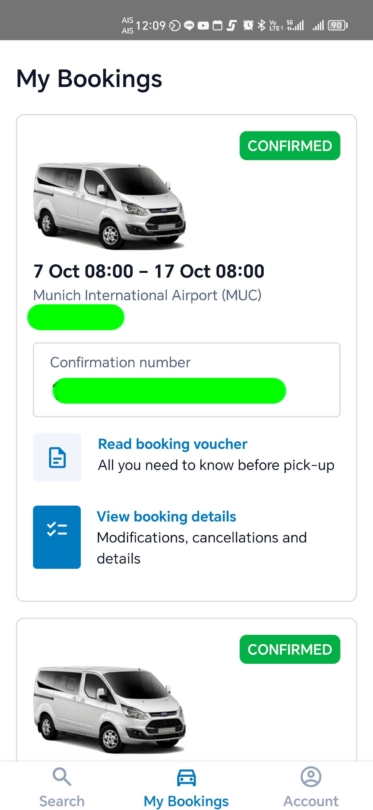This screenshot has height=810, width=373.
Task: Tap the calendar notification icon
Action: pos(217,25)
